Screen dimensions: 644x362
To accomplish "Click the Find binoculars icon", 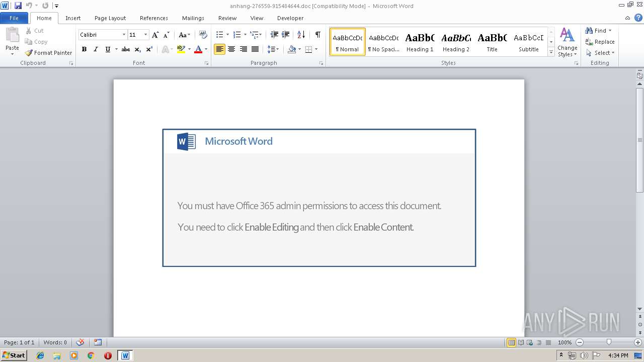I will pyautogui.click(x=589, y=31).
